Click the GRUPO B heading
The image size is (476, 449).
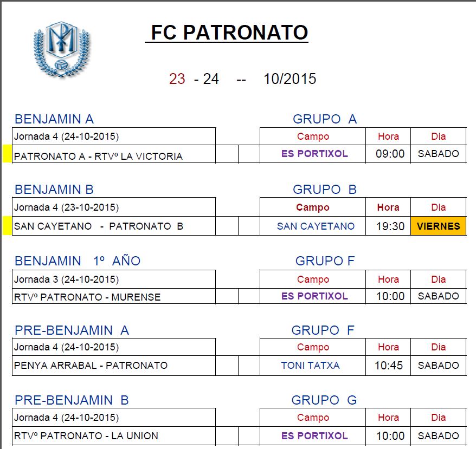coord(324,190)
